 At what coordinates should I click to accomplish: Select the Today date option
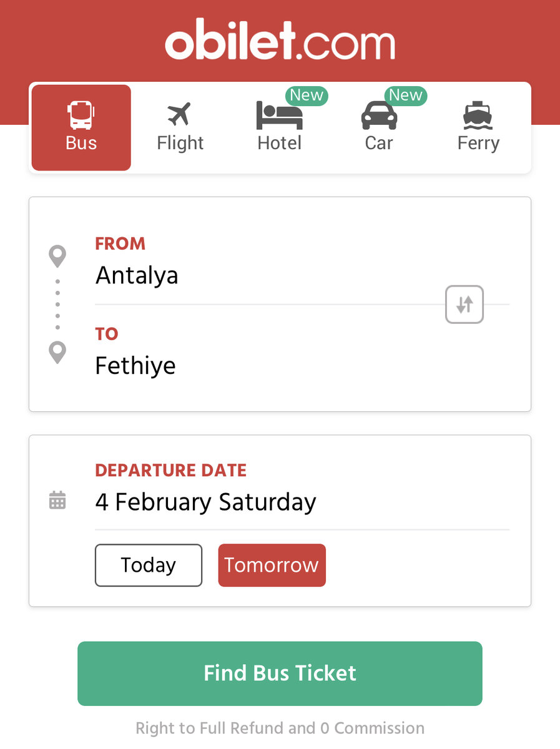(149, 565)
